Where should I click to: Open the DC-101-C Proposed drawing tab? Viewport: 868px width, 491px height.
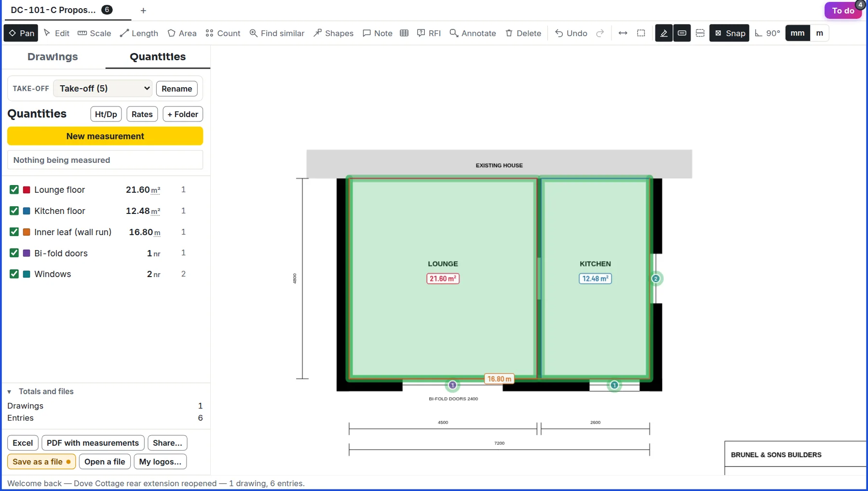pos(61,10)
